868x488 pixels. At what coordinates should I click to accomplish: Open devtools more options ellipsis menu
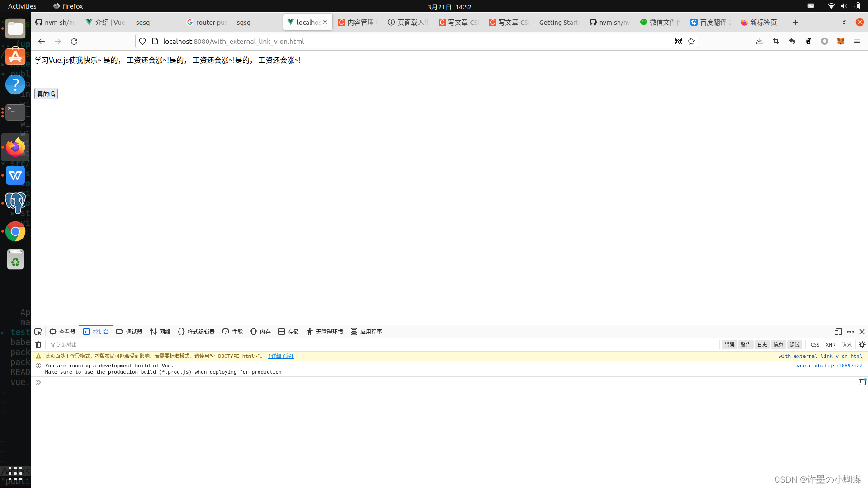click(850, 332)
